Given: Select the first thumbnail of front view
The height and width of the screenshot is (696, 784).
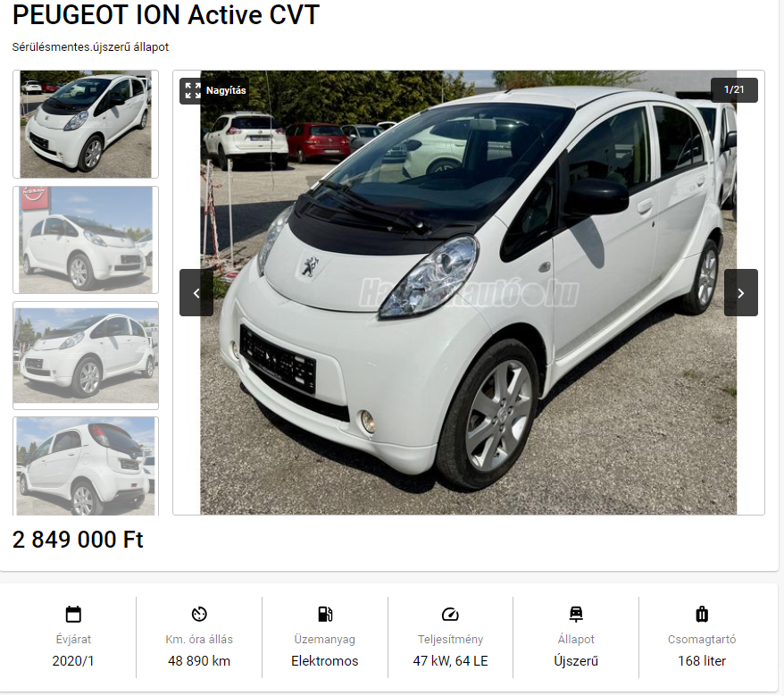Looking at the screenshot, I should [x=86, y=124].
